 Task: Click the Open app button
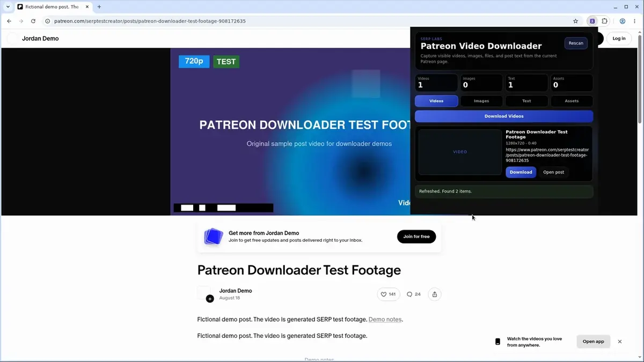click(x=594, y=342)
